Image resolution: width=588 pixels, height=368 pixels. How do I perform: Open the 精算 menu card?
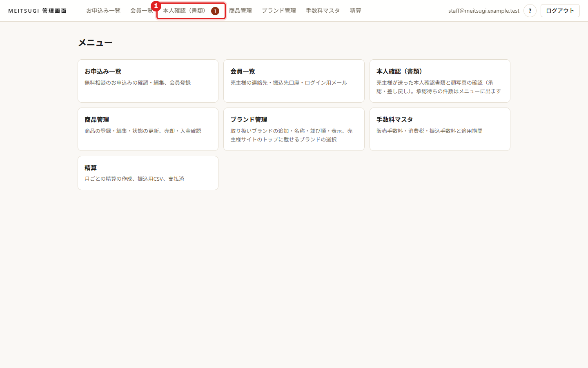(x=148, y=173)
